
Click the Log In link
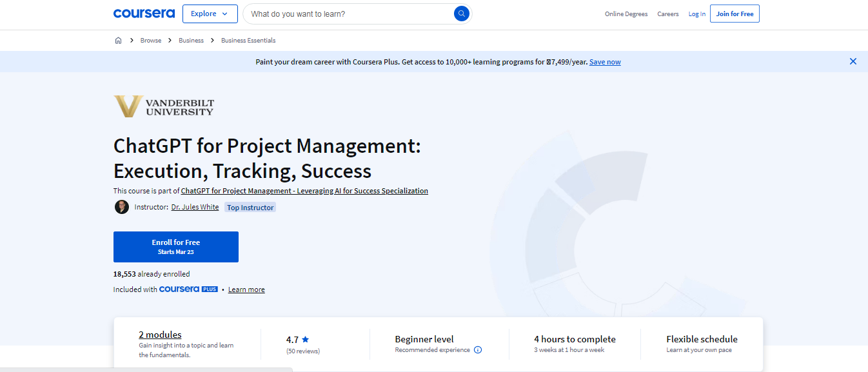(x=696, y=14)
